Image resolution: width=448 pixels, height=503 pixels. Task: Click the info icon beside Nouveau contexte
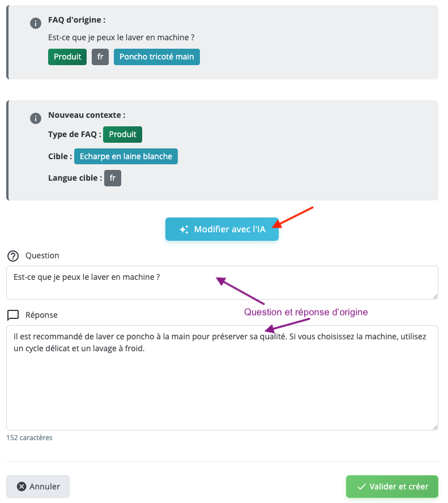(x=36, y=118)
